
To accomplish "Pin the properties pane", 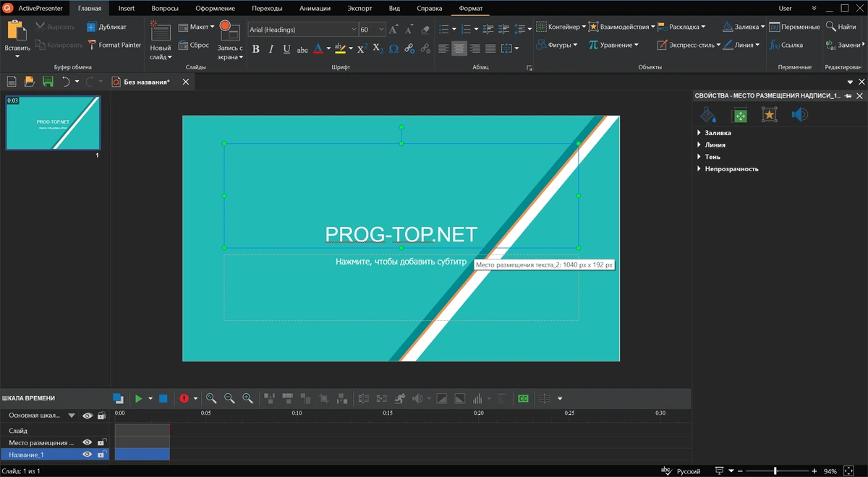I will (848, 95).
